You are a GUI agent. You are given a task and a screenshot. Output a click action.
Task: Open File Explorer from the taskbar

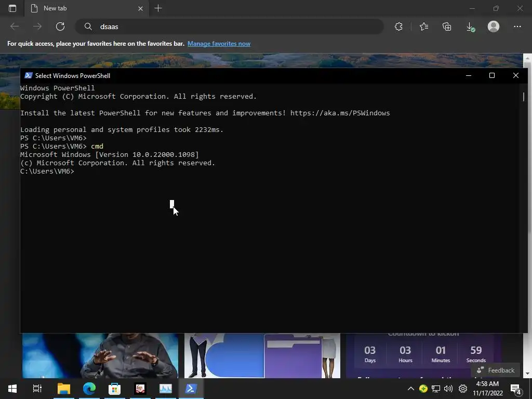coord(63,389)
